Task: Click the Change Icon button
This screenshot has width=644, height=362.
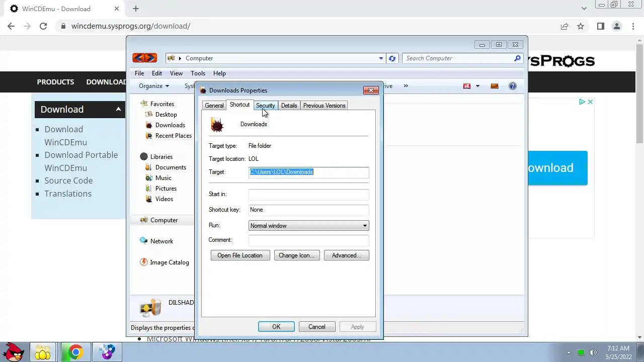Action: pyautogui.click(x=296, y=255)
